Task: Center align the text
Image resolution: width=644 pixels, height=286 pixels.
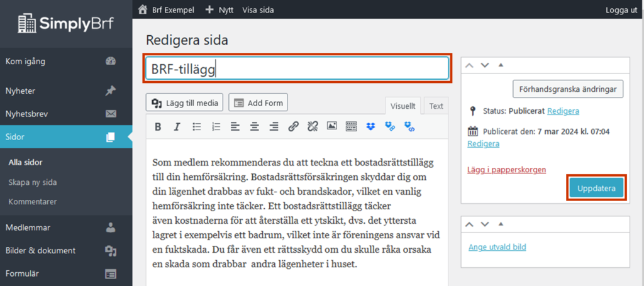Action: 254,127
